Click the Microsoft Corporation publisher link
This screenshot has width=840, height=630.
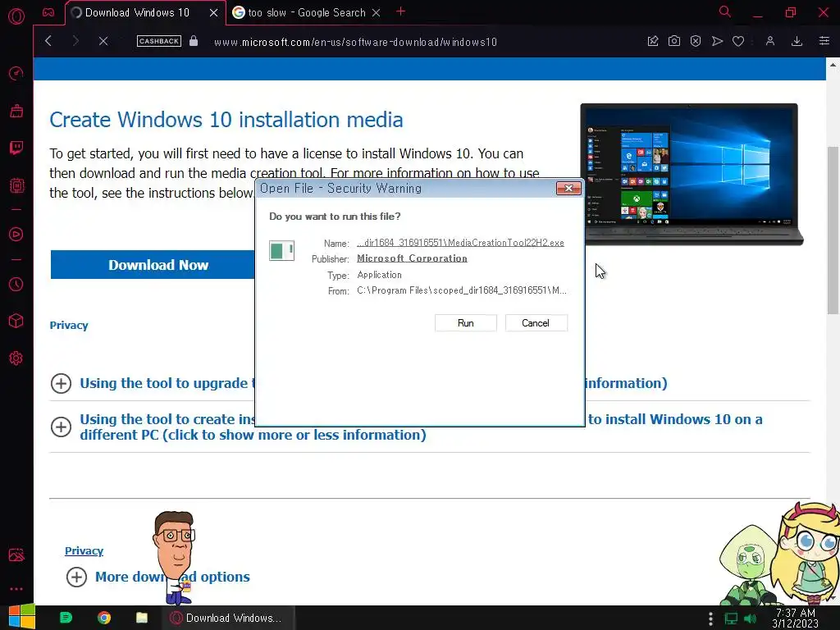click(412, 258)
